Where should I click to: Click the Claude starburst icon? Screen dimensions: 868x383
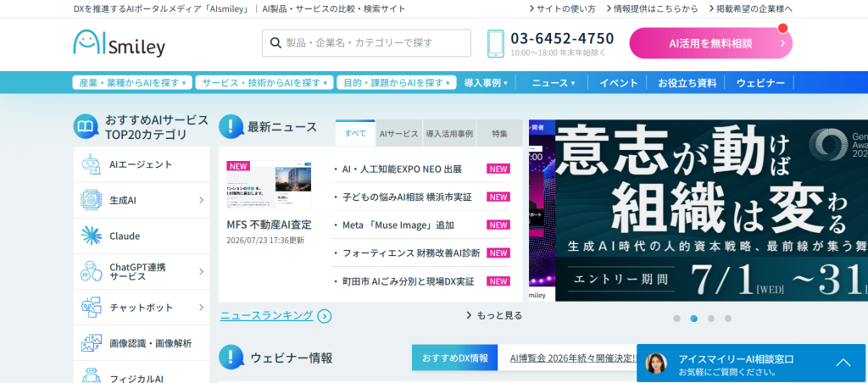pos(92,236)
